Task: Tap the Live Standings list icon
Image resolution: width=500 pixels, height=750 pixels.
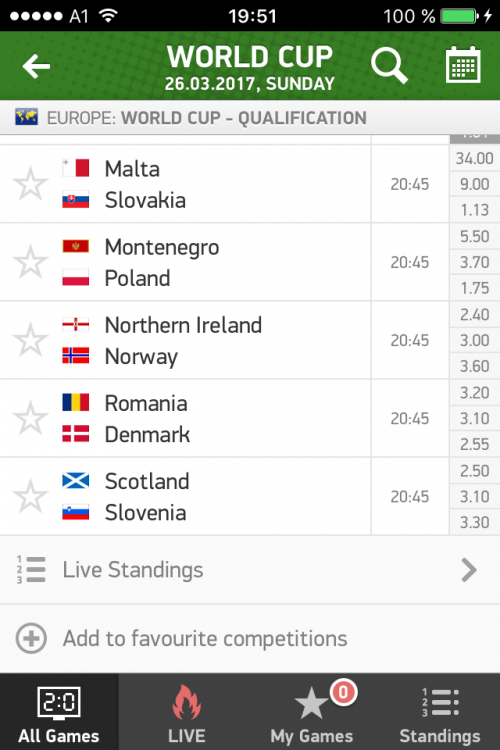Action: [31, 569]
